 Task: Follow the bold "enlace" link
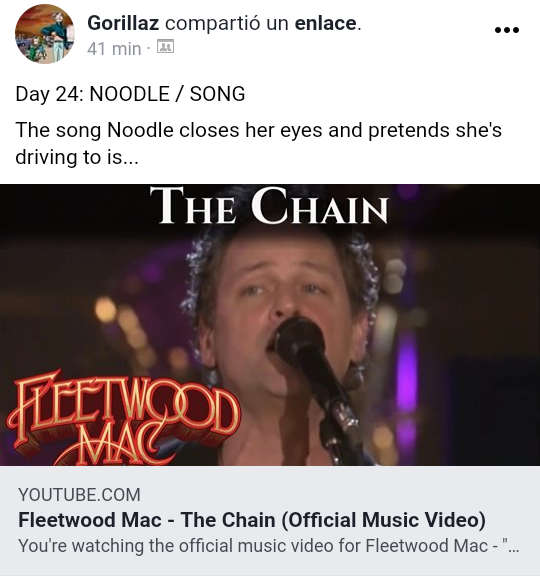click(325, 23)
